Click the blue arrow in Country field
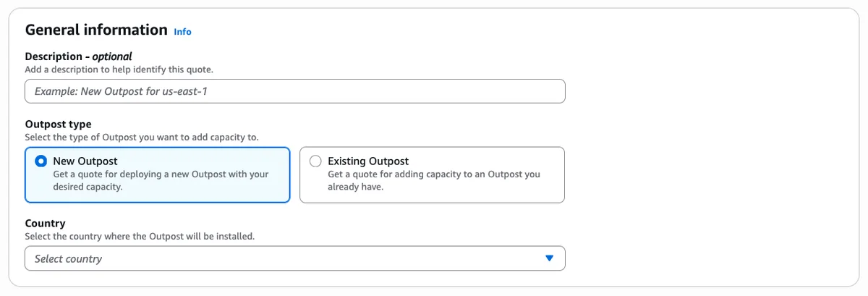This screenshot has height=296, width=868. coord(549,258)
